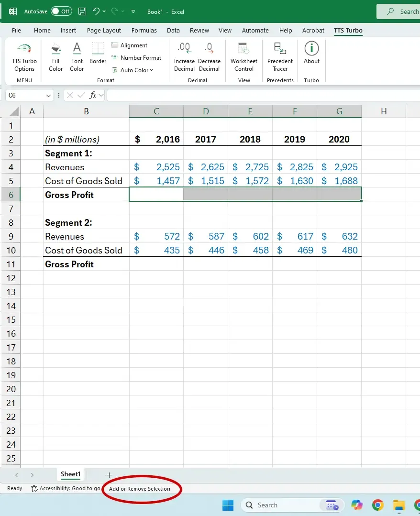Confirm entry with the checkmark icon

[x=81, y=96]
